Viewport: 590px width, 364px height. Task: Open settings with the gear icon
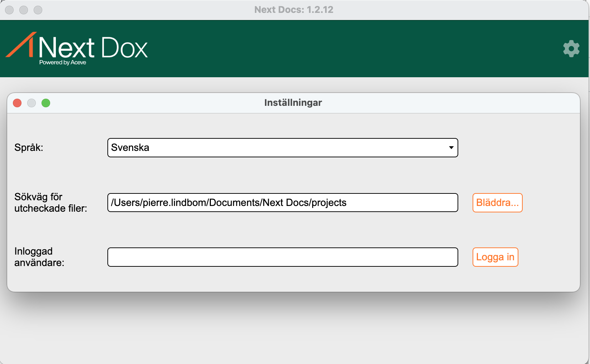click(571, 49)
